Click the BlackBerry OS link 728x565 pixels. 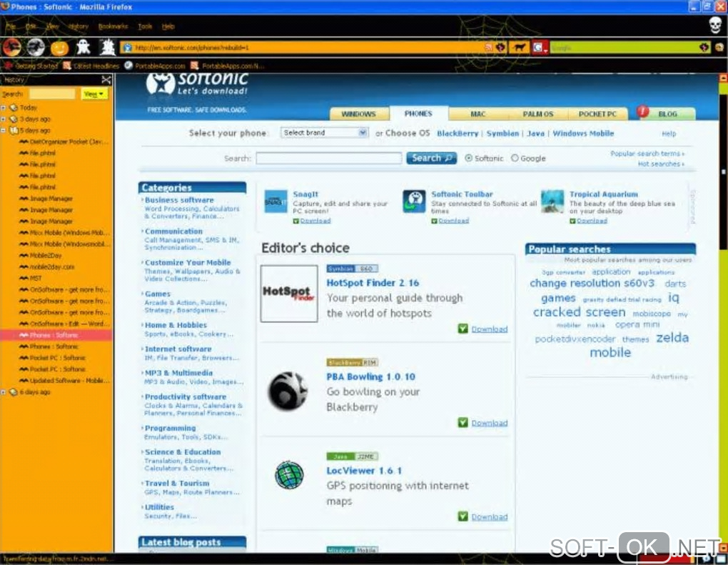pos(457,134)
